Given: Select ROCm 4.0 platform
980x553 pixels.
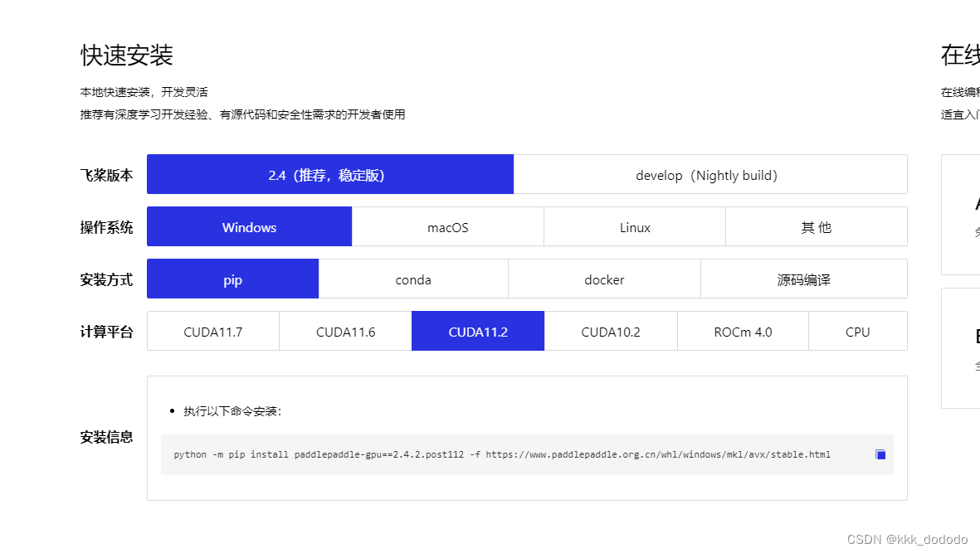Looking at the screenshot, I should [x=743, y=332].
